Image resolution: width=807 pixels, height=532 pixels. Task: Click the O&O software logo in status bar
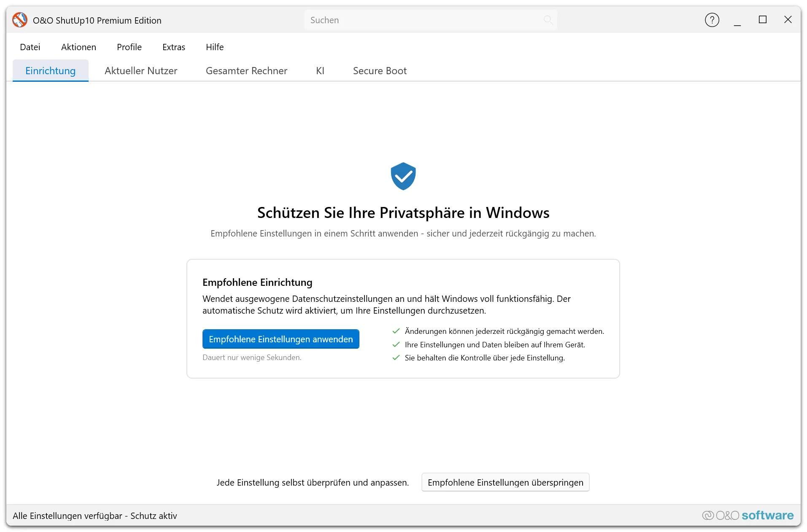[748, 515]
